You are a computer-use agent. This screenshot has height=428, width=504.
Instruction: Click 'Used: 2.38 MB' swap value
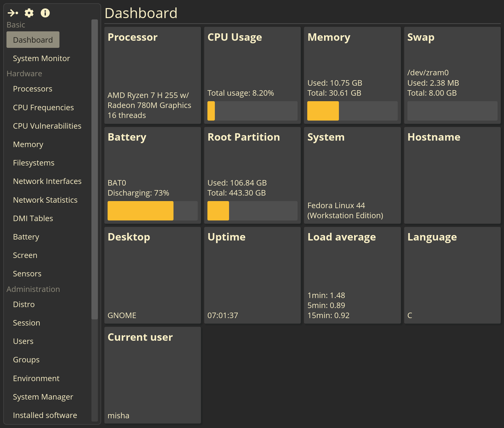point(433,83)
